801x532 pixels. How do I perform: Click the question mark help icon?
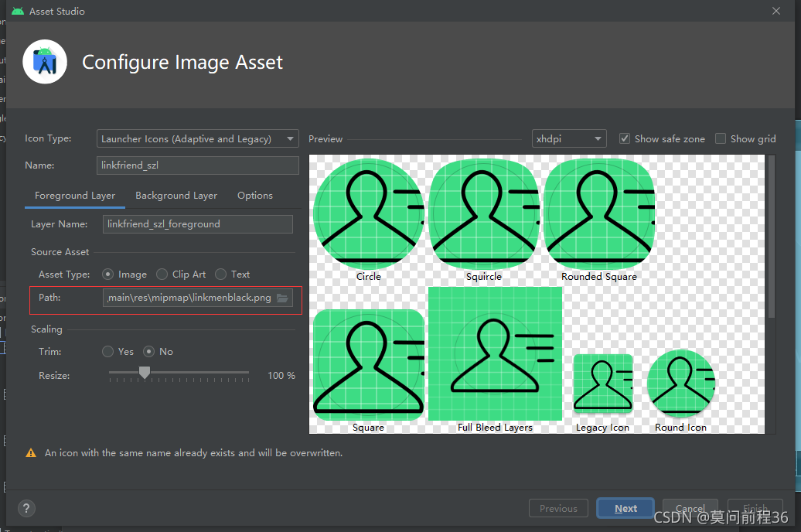pyautogui.click(x=26, y=508)
